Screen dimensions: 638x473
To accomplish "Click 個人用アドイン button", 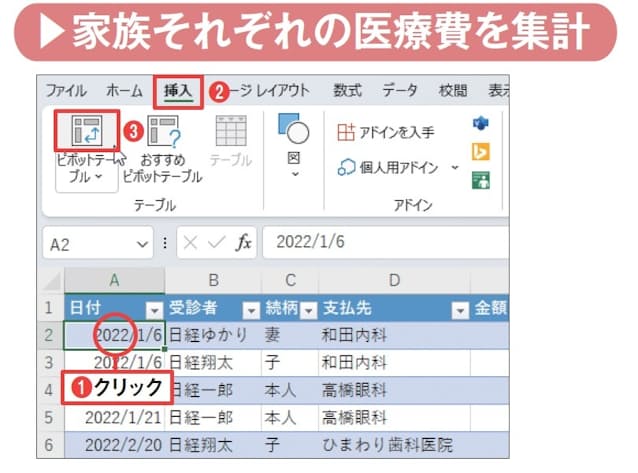I will click(x=387, y=167).
